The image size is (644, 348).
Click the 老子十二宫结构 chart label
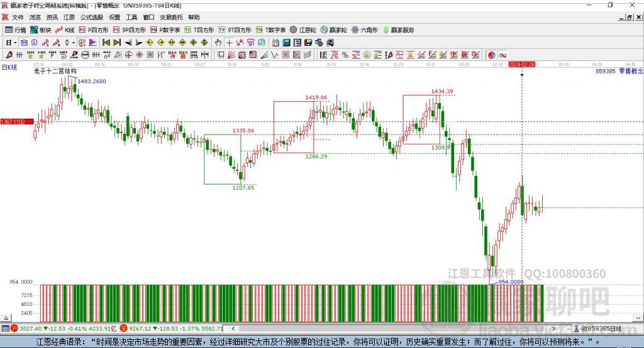click(x=55, y=71)
